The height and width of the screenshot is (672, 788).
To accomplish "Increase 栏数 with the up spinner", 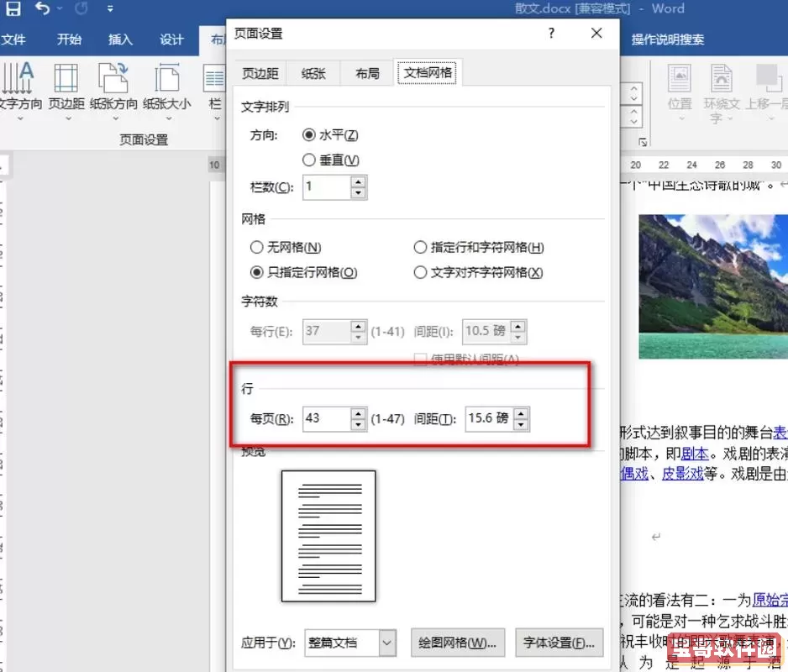I will pos(358,182).
